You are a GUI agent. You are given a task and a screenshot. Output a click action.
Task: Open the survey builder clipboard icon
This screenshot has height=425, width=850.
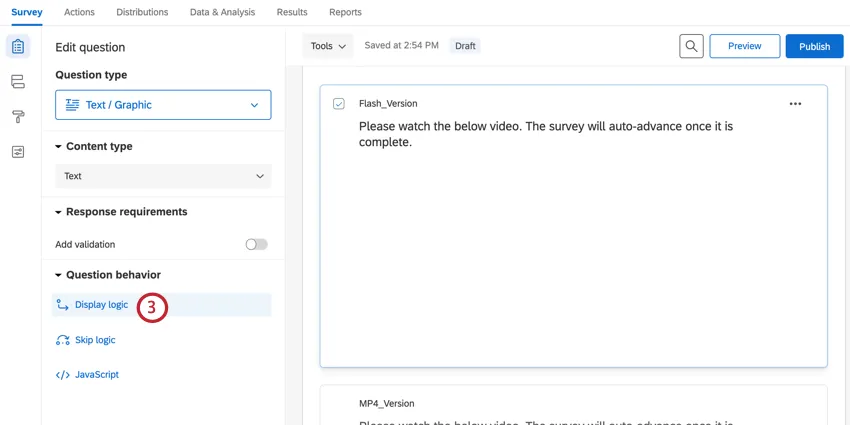[17, 47]
